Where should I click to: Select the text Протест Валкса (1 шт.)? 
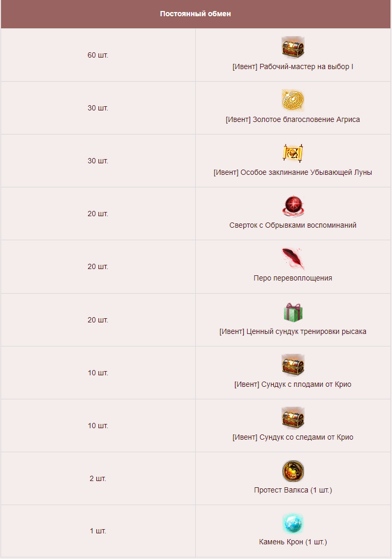(x=293, y=490)
